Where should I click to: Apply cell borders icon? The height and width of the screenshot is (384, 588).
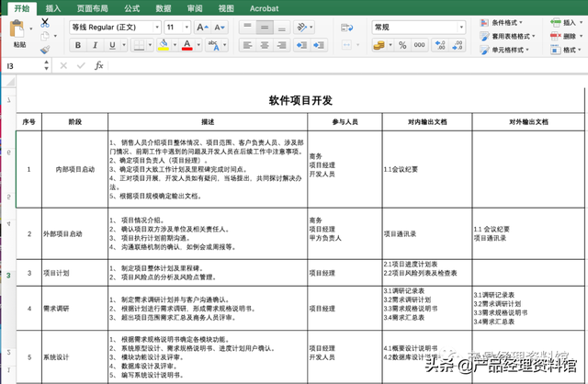click(x=139, y=45)
